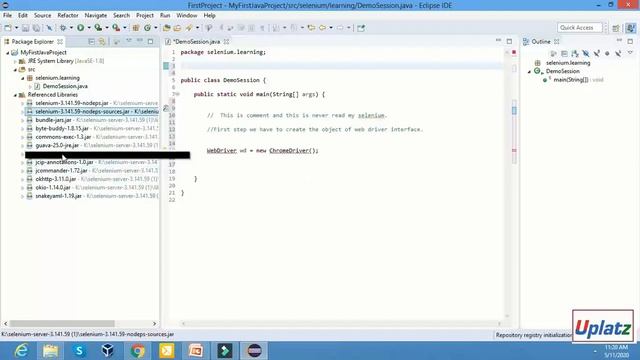Click the New toolbar icon
Viewport: 640px width, 360px height.
[8, 28]
